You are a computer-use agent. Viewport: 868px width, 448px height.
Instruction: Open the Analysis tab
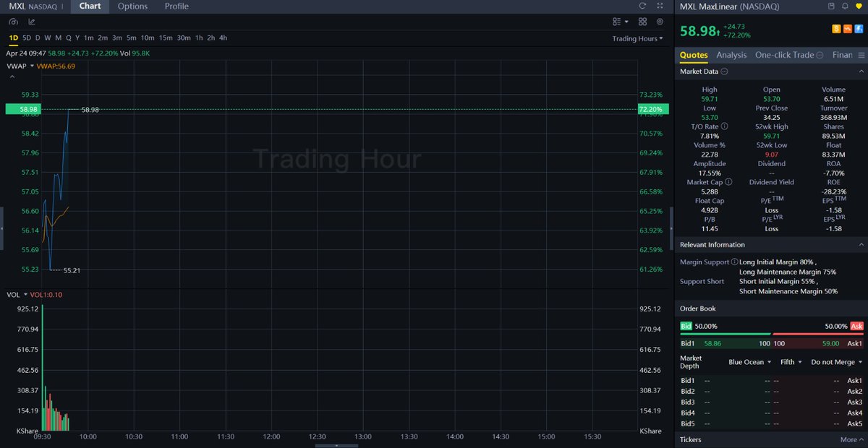(x=731, y=54)
